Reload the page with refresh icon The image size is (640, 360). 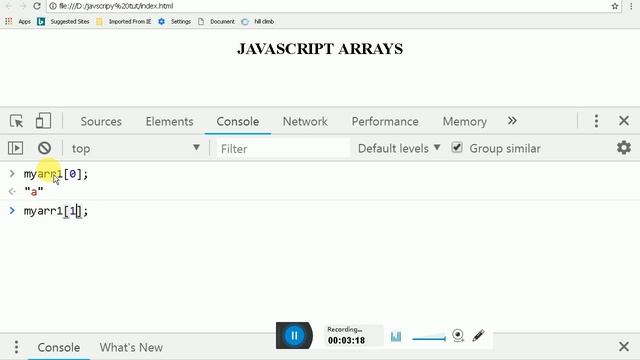pyautogui.click(x=37, y=6)
